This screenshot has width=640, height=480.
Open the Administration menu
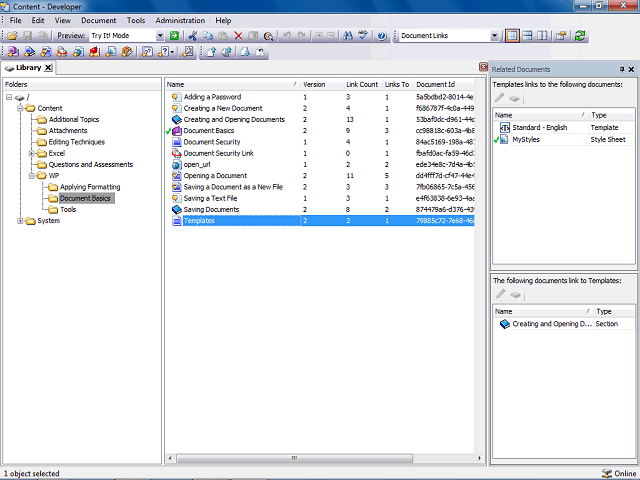point(180,20)
